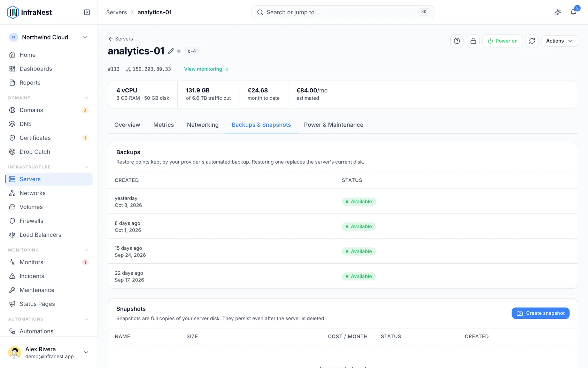Viewport: 588px width, 368px height.
Task: Switch to the Metrics tab
Action: coord(163,125)
